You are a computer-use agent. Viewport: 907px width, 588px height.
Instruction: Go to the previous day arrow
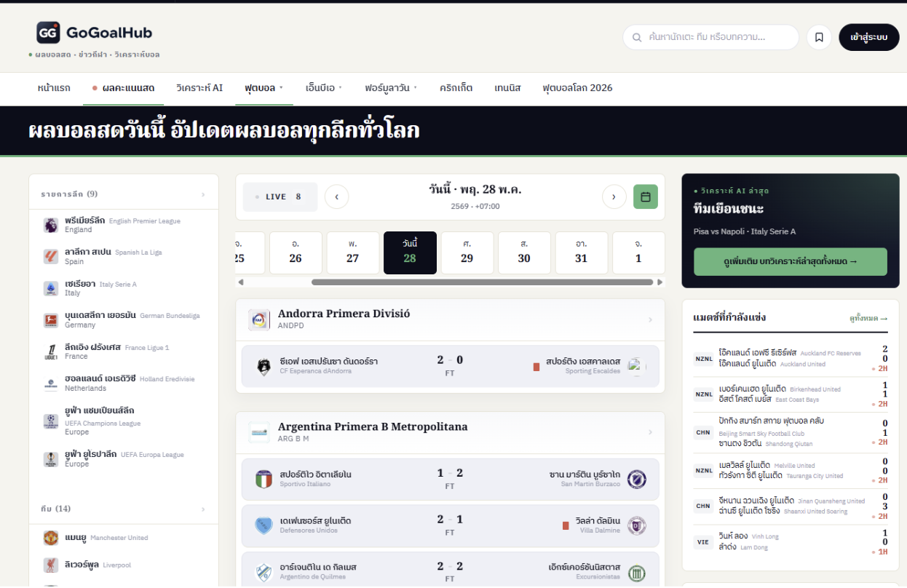pos(337,196)
